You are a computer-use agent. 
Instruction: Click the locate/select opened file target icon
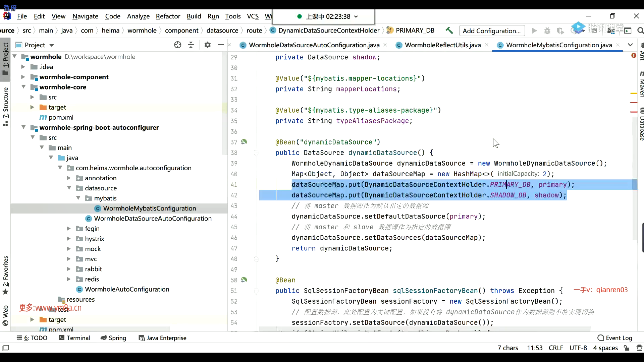(177, 45)
